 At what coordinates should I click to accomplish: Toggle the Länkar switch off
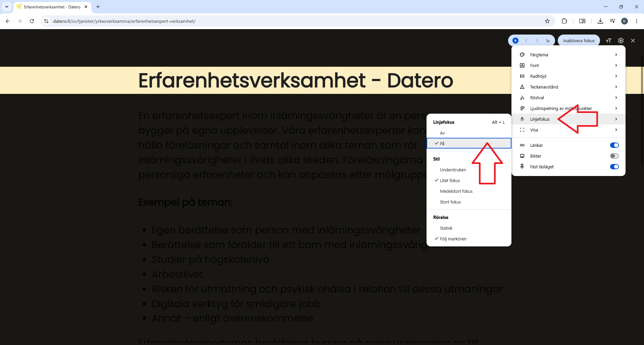(x=614, y=145)
